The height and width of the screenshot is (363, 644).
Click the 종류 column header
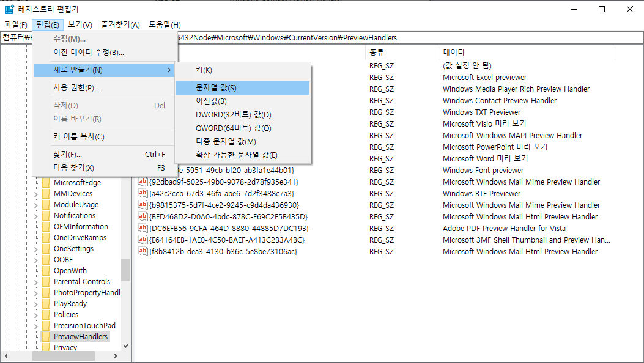(402, 52)
